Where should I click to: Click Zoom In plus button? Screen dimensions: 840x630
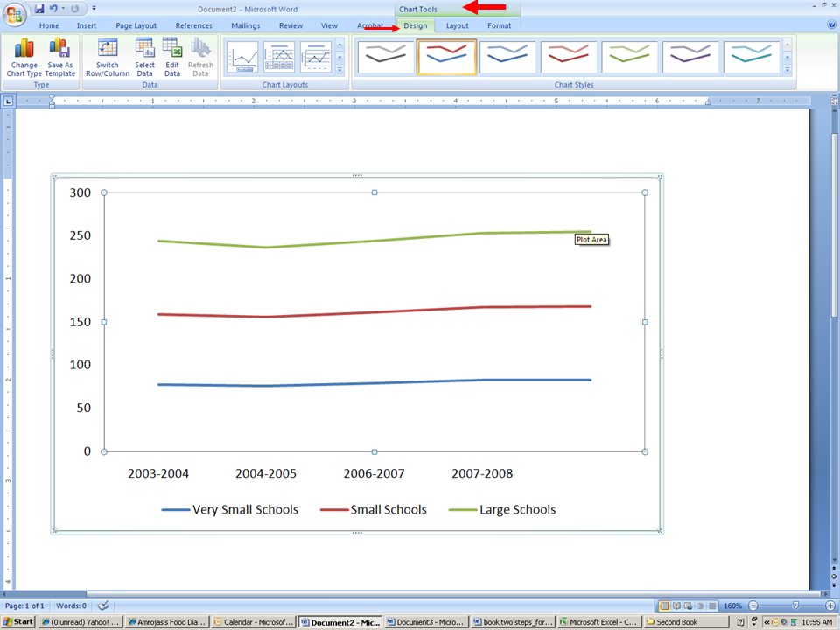(830, 605)
